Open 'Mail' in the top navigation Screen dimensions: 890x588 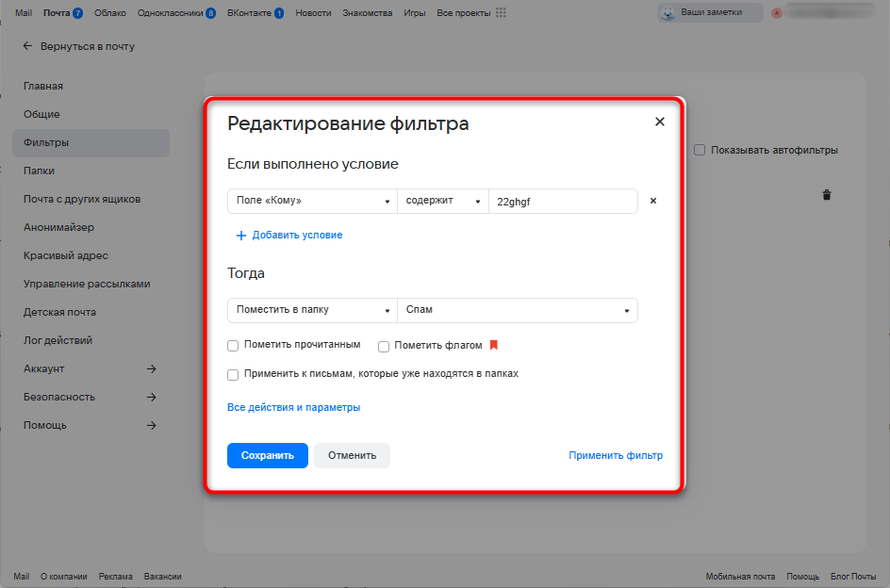tap(24, 12)
